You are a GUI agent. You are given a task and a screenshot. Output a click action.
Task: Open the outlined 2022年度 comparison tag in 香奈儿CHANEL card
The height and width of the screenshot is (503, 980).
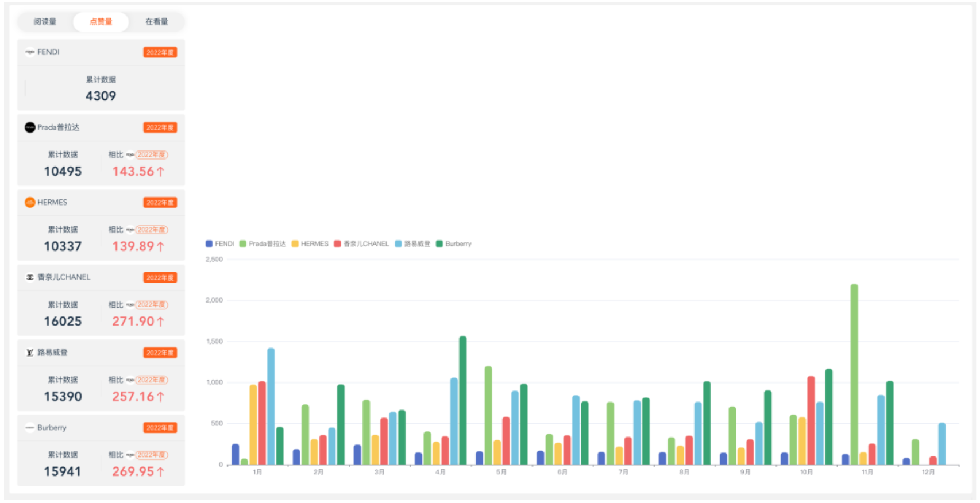[x=152, y=305]
